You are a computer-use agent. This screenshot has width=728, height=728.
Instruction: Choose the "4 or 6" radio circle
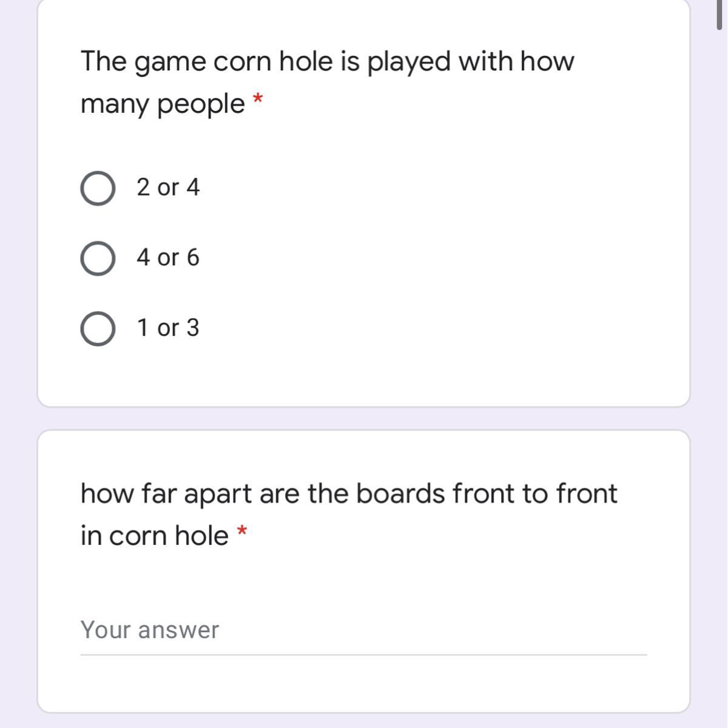(x=98, y=258)
